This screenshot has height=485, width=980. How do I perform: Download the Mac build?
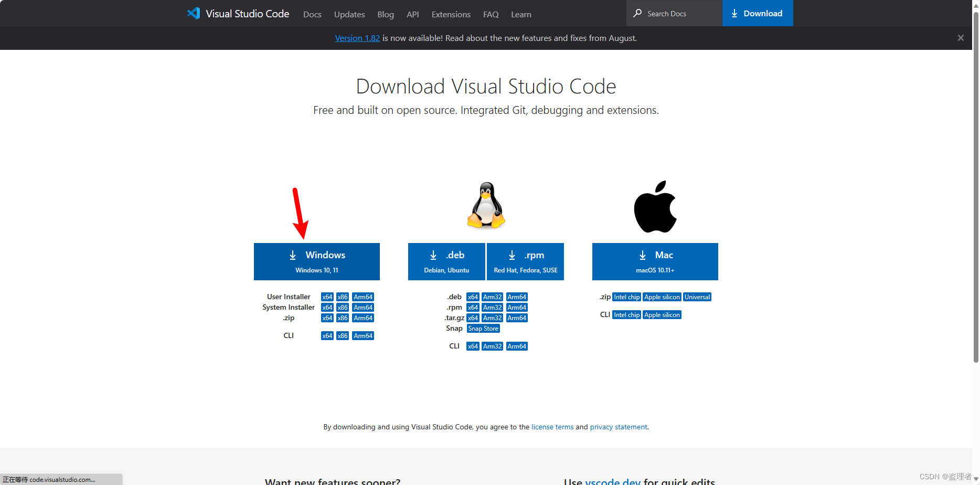655,261
